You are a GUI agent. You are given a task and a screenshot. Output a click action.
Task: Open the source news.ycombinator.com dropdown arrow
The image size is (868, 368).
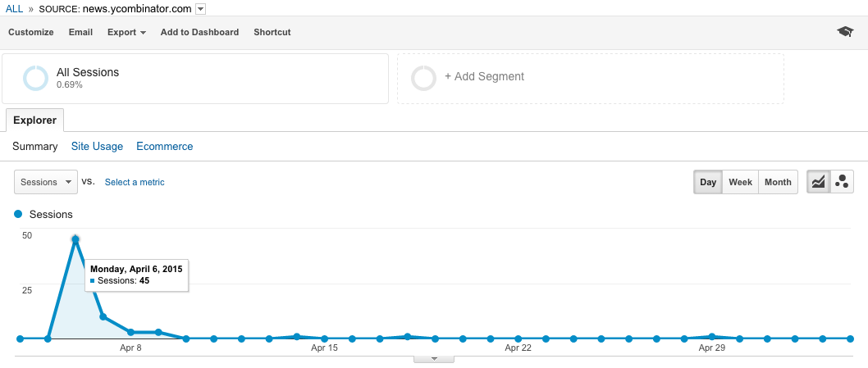click(200, 9)
